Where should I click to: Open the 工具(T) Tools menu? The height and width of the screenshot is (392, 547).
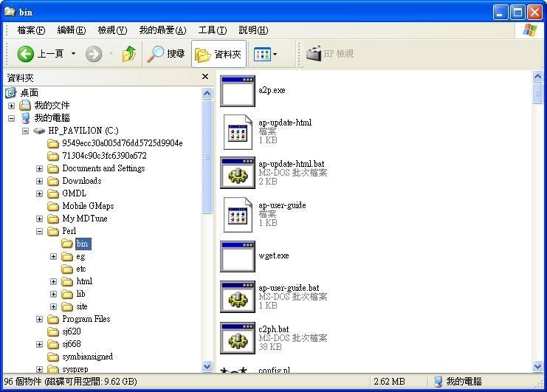[x=212, y=30]
